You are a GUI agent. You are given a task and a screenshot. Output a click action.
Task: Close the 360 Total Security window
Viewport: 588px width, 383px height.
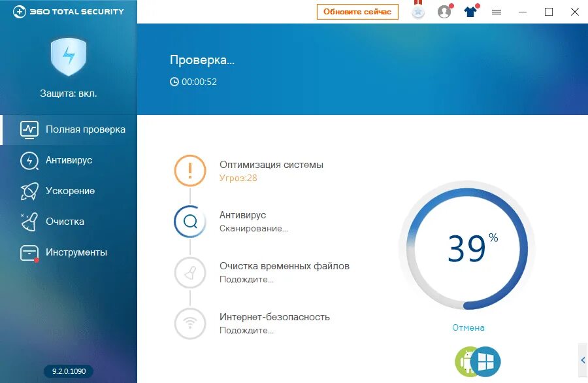[574, 12]
